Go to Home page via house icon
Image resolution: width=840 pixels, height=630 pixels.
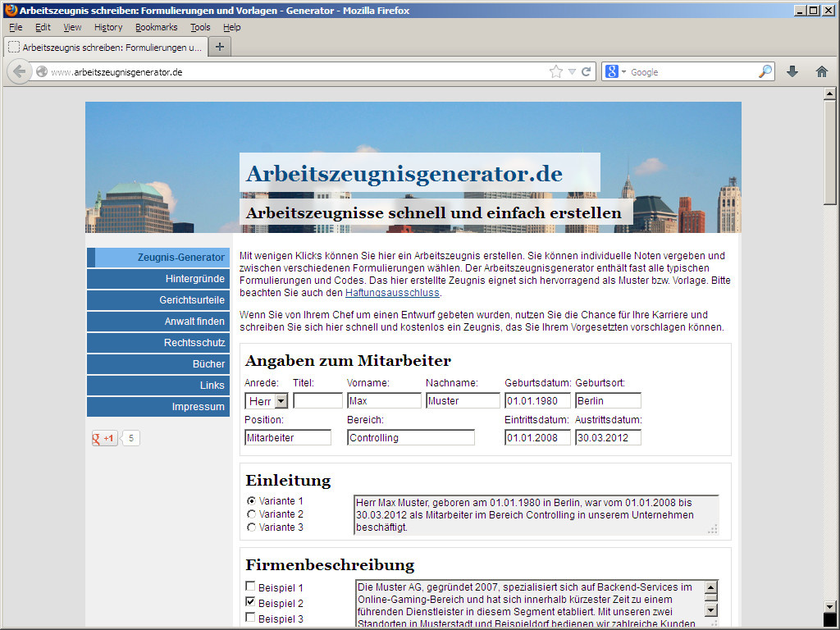coord(822,71)
